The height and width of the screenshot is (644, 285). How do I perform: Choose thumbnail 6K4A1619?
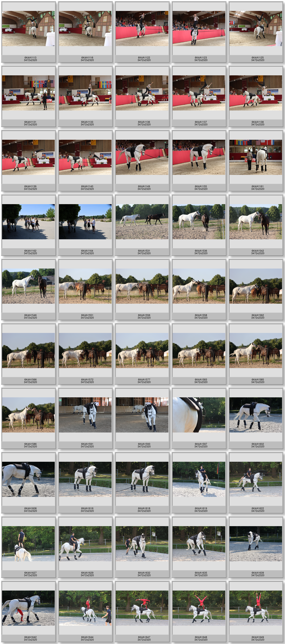point(199,479)
